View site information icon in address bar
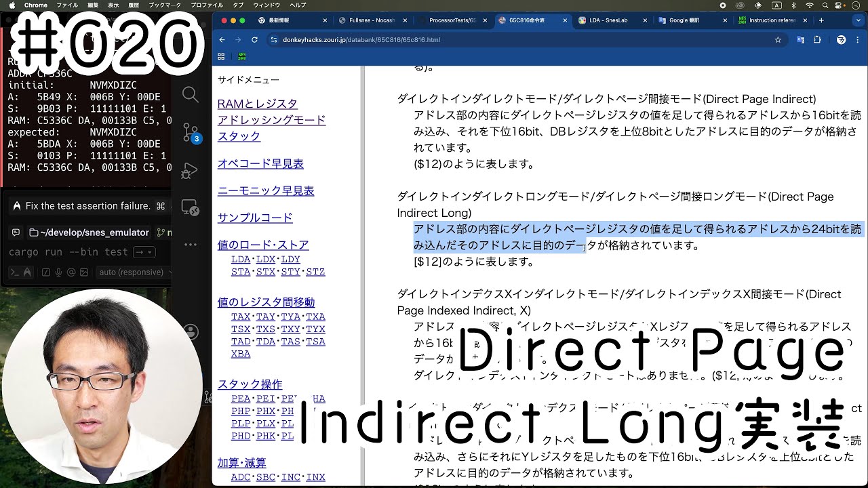Image resolution: width=868 pixels, height=488 pixels. tap(274, 40)
